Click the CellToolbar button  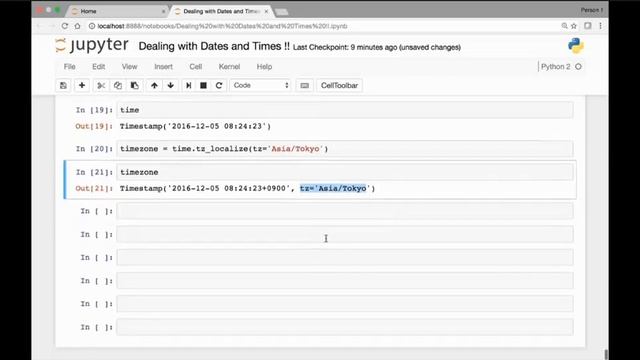(x=339, y=85)
